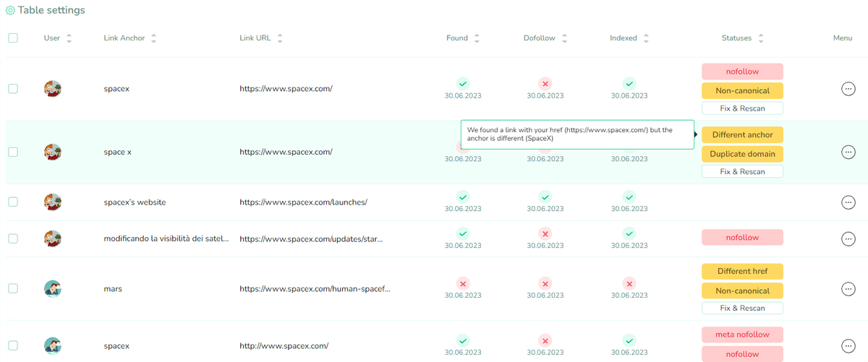Click red Indexed cross in 'mars' row
The width and height of the screenshot is (868, 362).
[629, 283]
